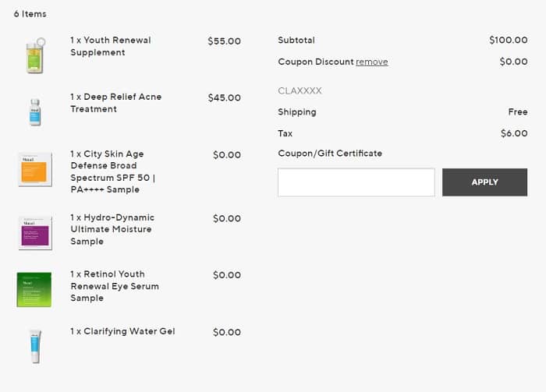Click the purple Hydro-Dynamic Moisture sample image

[x=34, y=232]
